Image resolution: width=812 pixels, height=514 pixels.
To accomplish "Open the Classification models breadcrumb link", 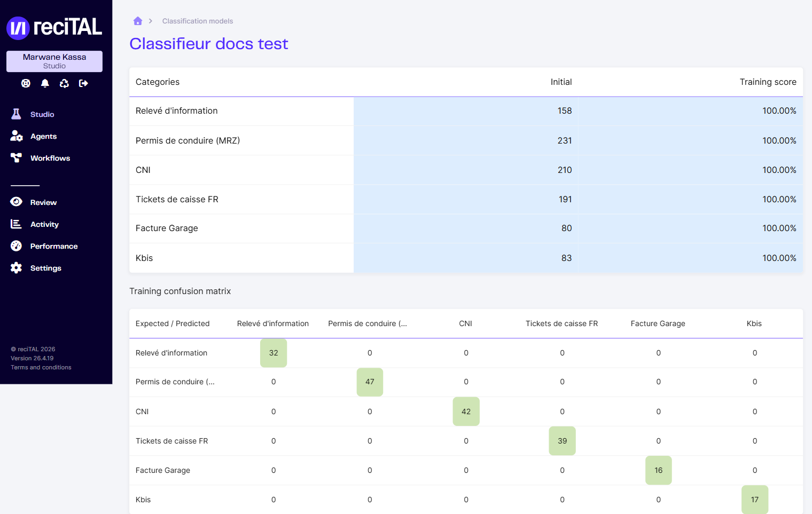I will click(x=198, y=21).
